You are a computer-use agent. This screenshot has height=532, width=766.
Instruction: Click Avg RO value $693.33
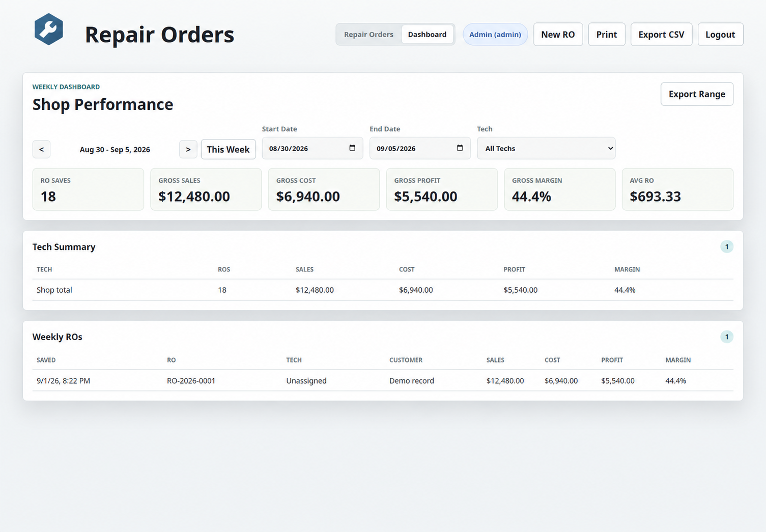point(655,197)
